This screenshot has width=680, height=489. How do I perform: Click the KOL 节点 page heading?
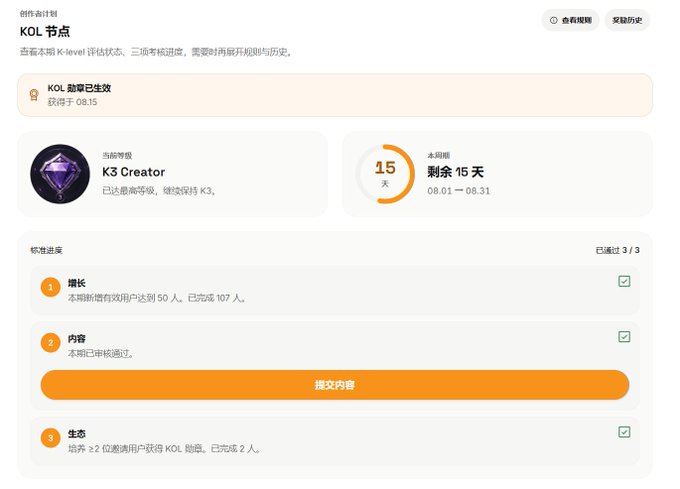coord(45,32)
